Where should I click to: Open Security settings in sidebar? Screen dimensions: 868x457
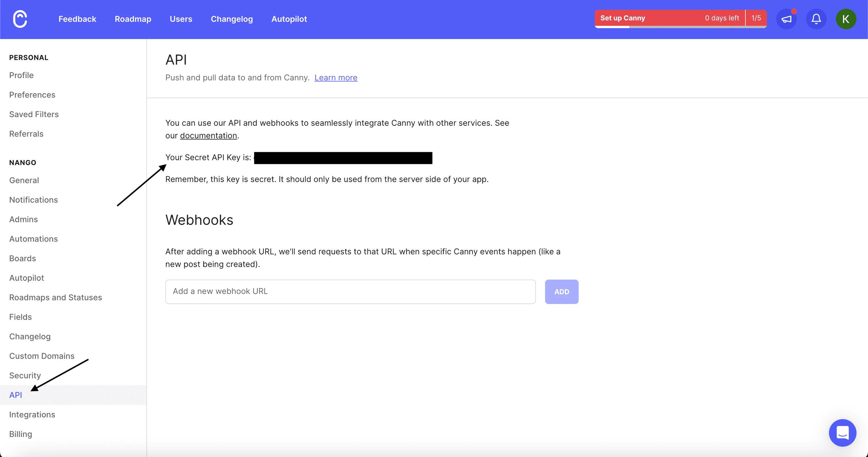pyautogui.click(x=25, y=375)
